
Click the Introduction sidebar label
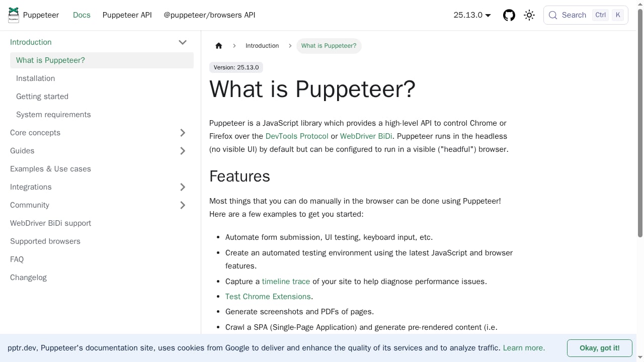[x=31, y=42]
